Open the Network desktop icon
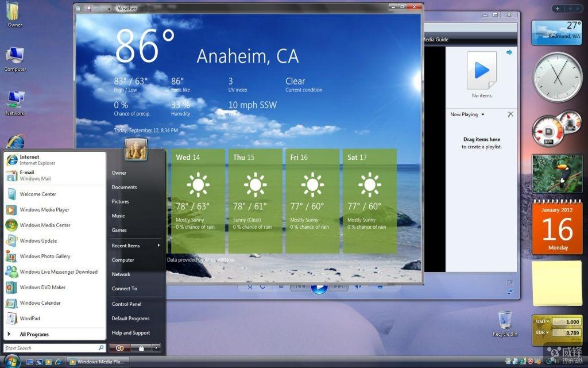 [15, 103]
